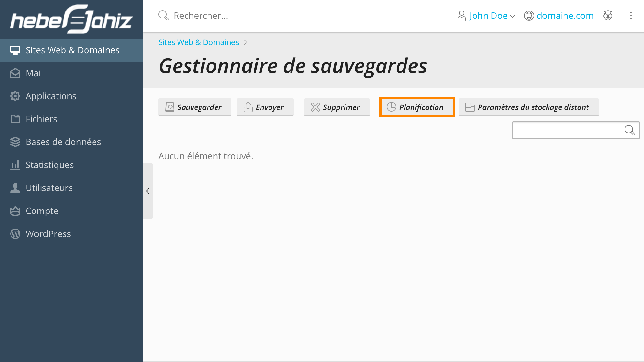Focus the Rechercher search field

pyautogui.click(x=201, y=16)
